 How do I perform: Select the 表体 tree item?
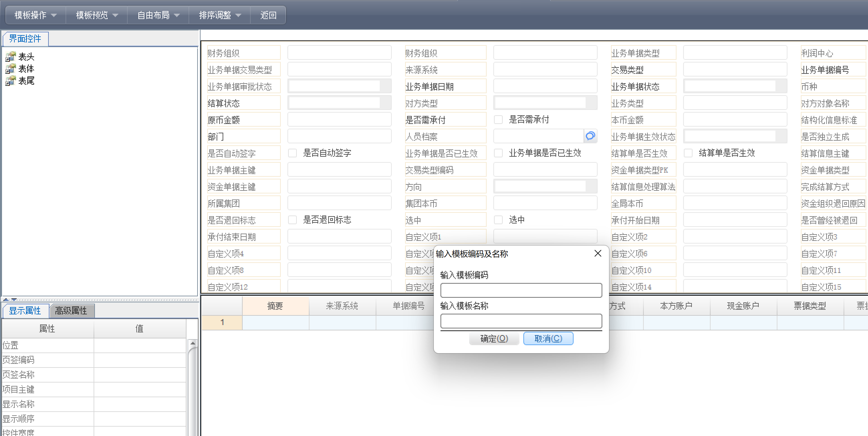pos(26,69)
